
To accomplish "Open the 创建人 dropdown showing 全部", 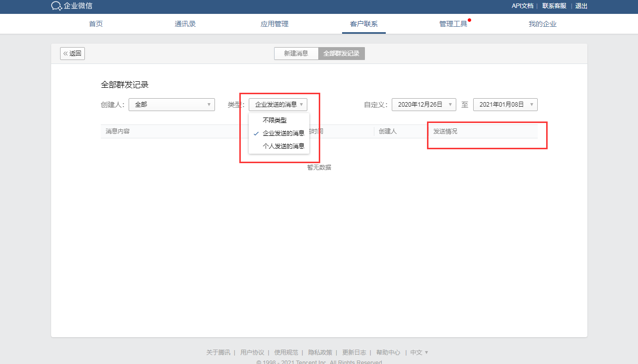I will coord(172,105).
